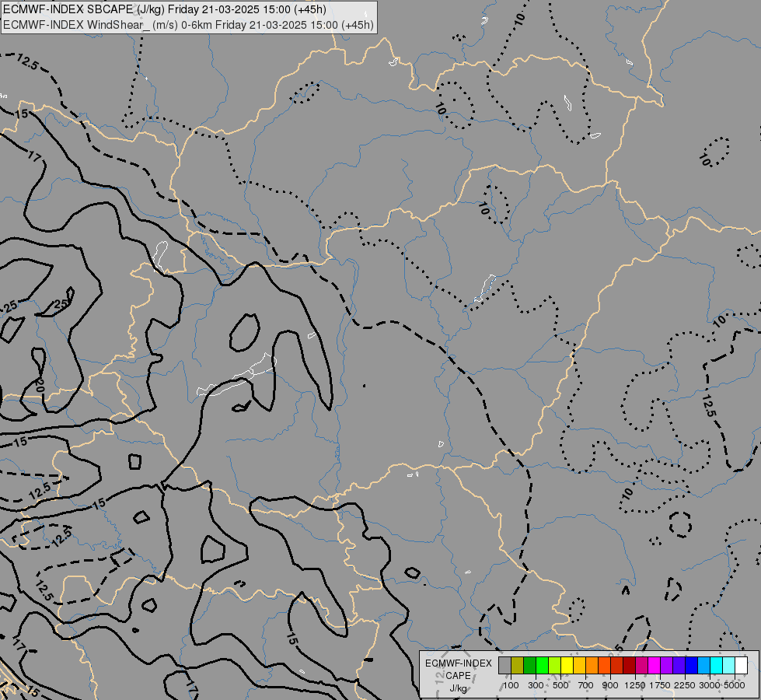
Task: Pick the pure blue swatch after 2250
Action: coord(692,666)
